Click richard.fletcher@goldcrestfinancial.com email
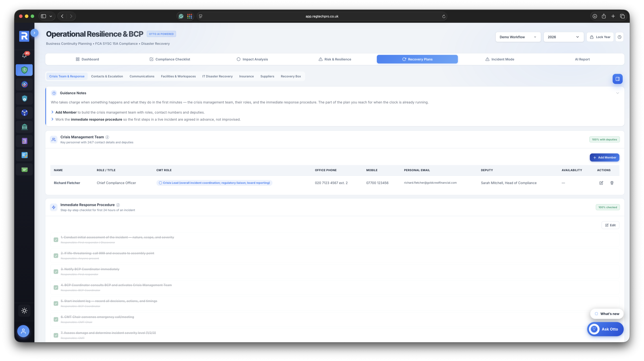 point(430,183)
